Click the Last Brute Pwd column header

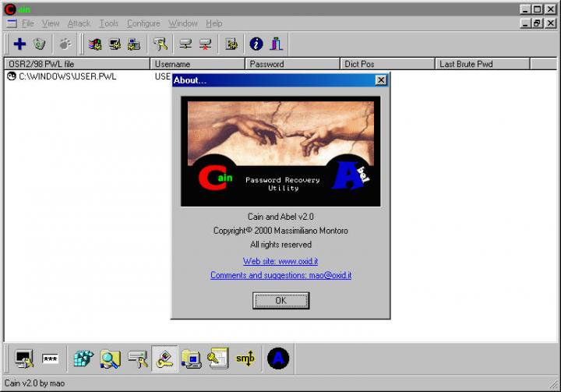coord(482,64)
